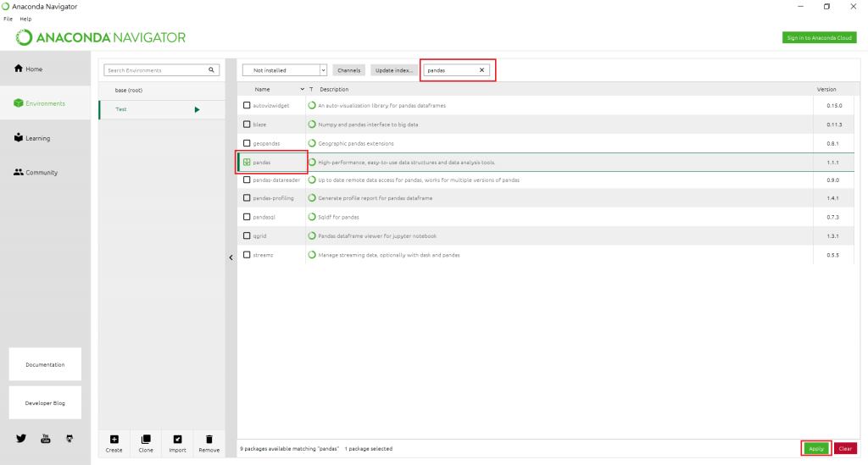This screenshot has height=465, width=868.
Task: Check the qgrid package box
Action: click(247, 235)
